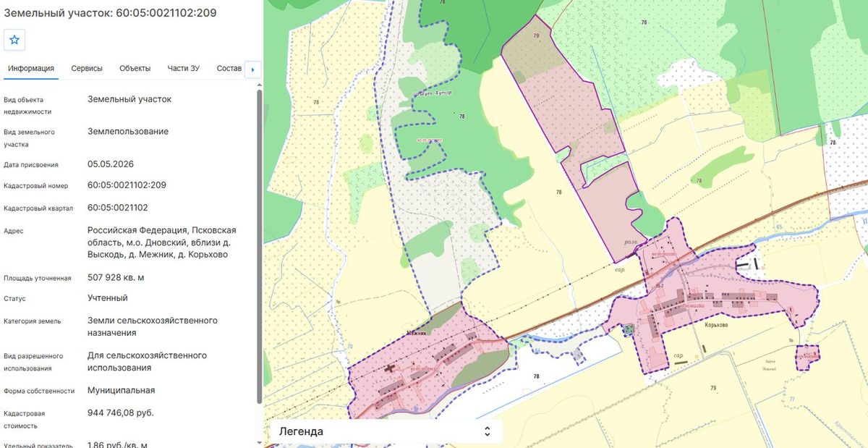Add land parcel to favorites with star
Viewport: 868px width, 448px height.
pyautogui.click(x=14, y=39)
